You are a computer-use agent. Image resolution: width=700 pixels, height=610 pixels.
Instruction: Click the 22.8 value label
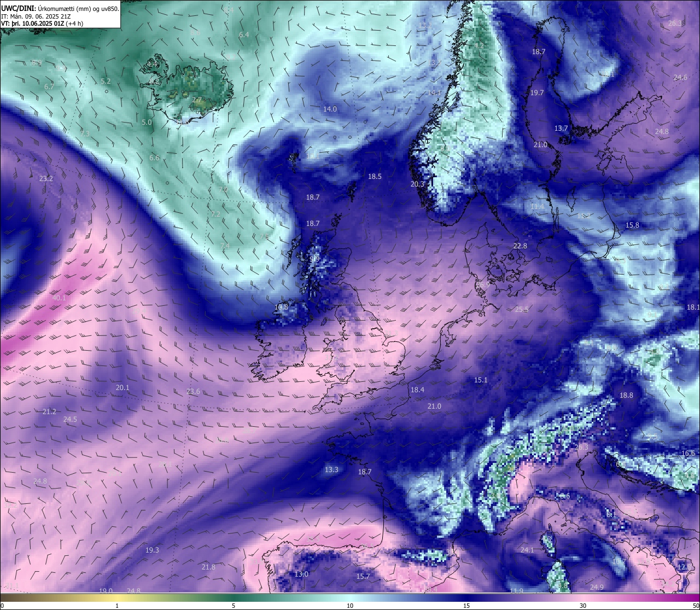click(x=520, y=246)
